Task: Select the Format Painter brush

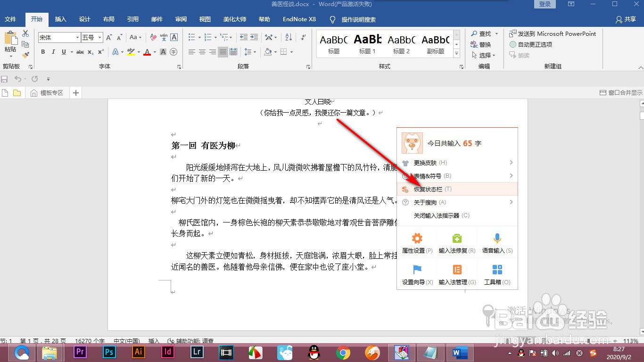Action: [x=25, y=55]
